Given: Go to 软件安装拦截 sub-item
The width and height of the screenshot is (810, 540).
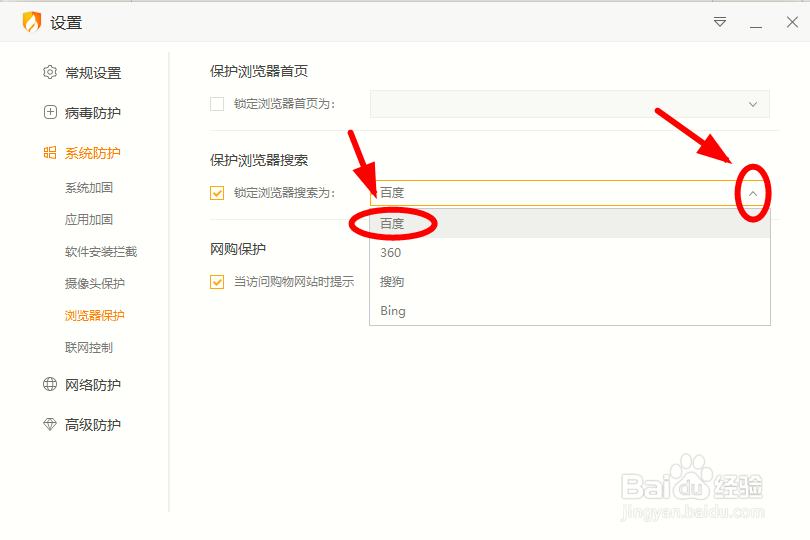Looking at the screenshot, I should coord(101,252).
